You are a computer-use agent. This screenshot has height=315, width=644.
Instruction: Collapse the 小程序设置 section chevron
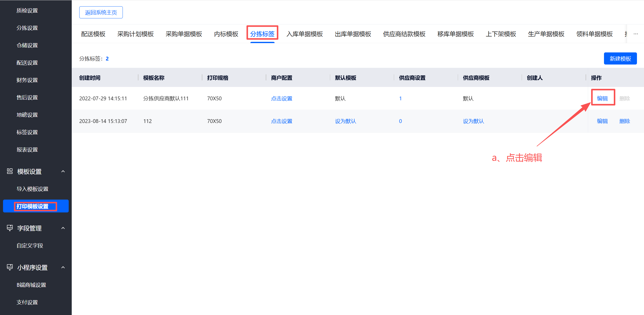[x=63, y=267]
